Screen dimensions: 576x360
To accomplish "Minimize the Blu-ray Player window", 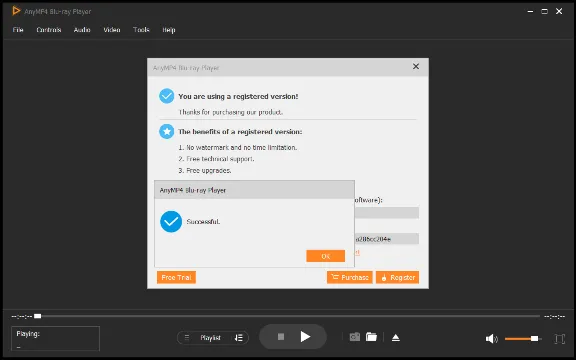I will (530, 11).
